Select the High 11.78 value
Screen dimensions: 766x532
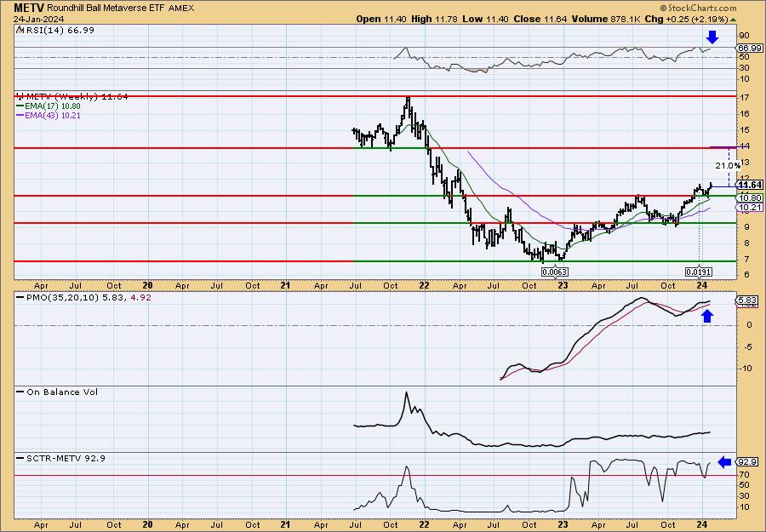tap(434, 19)
